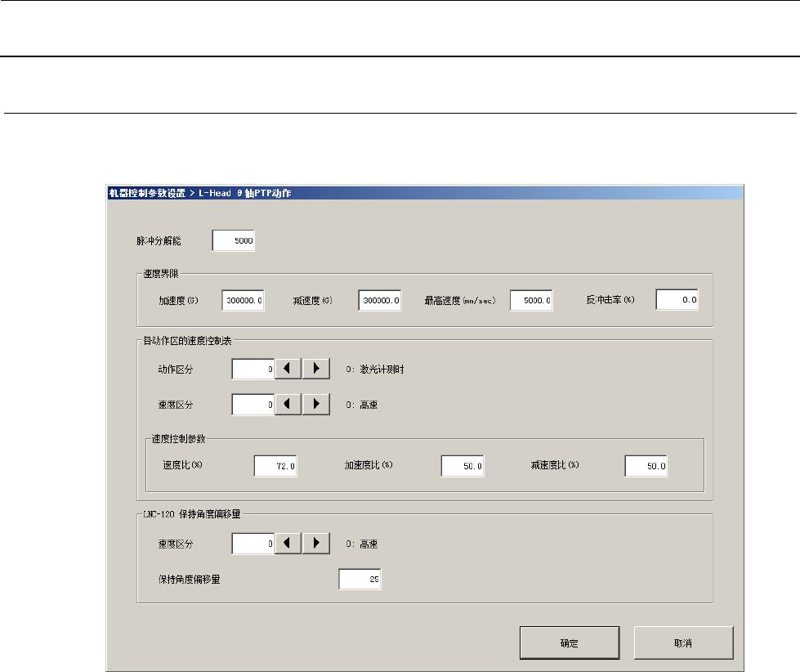Click the 确定 button

click(570, 643)
